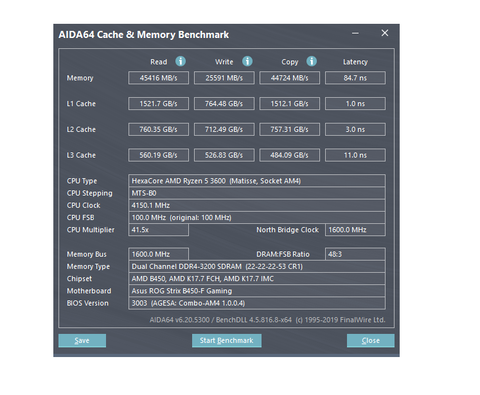Click the L2 Cache row label

(81, 129)
